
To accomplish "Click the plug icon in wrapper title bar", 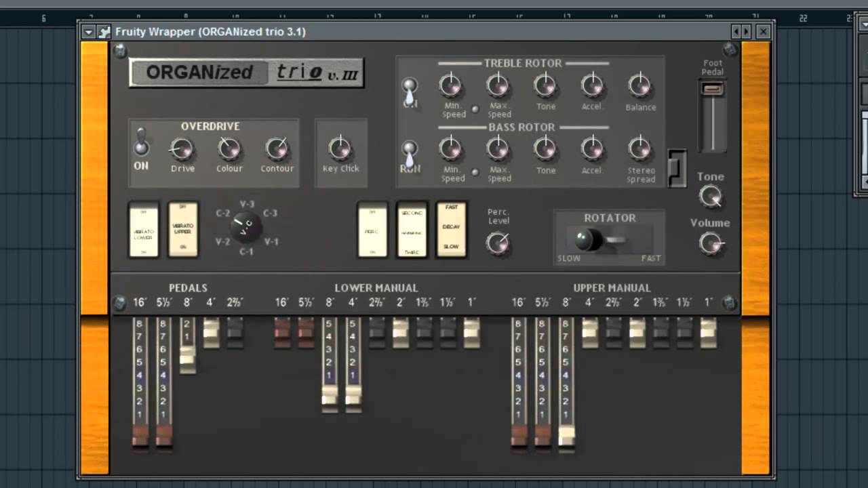I will [x=104, y=32].
